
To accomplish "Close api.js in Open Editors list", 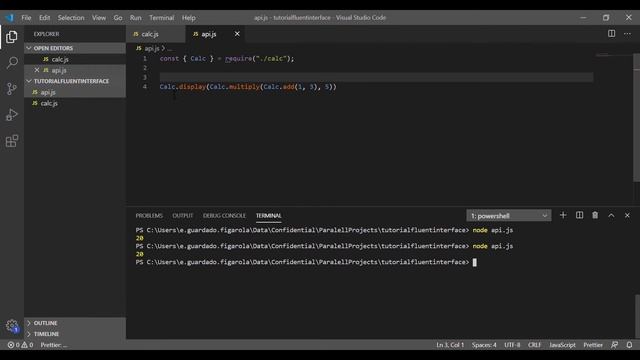I will 37,70.
